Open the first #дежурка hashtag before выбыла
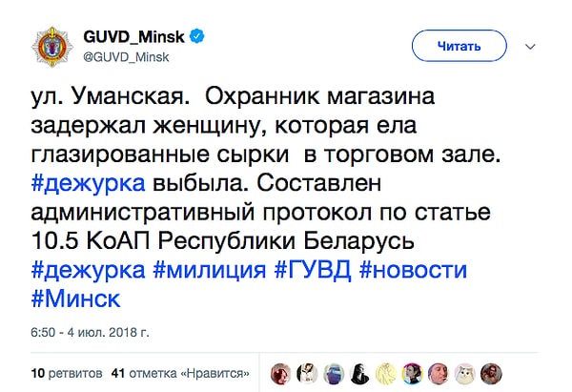The height and width of the screenshot is (392, 572). coord(89,183)
